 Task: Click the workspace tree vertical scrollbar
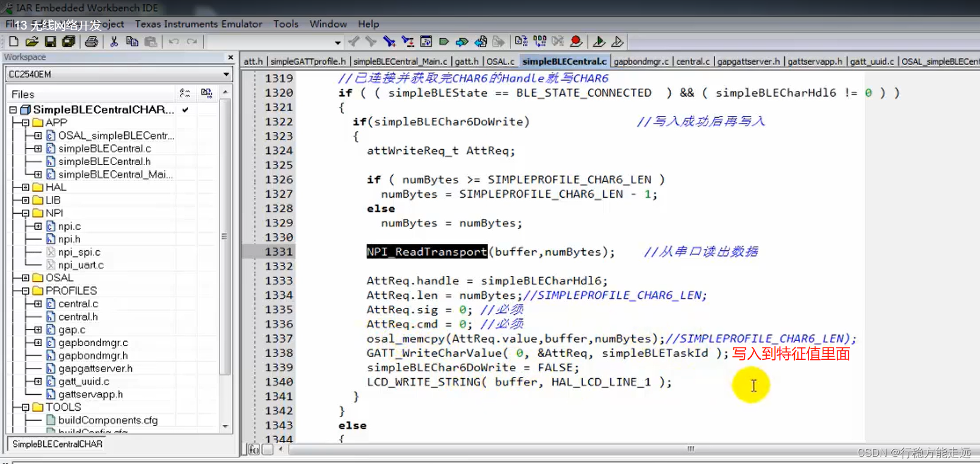tap(225, 237)
